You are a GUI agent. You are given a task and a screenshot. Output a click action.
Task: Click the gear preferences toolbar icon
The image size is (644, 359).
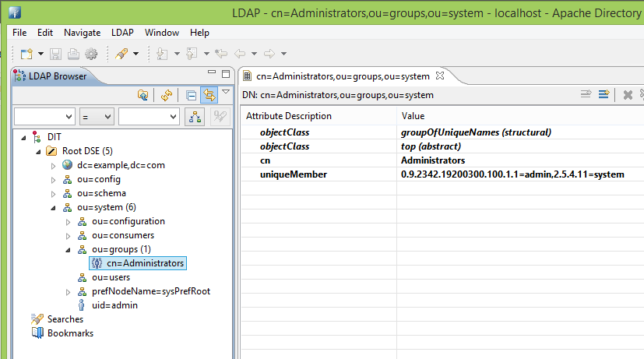pos(91,54)
